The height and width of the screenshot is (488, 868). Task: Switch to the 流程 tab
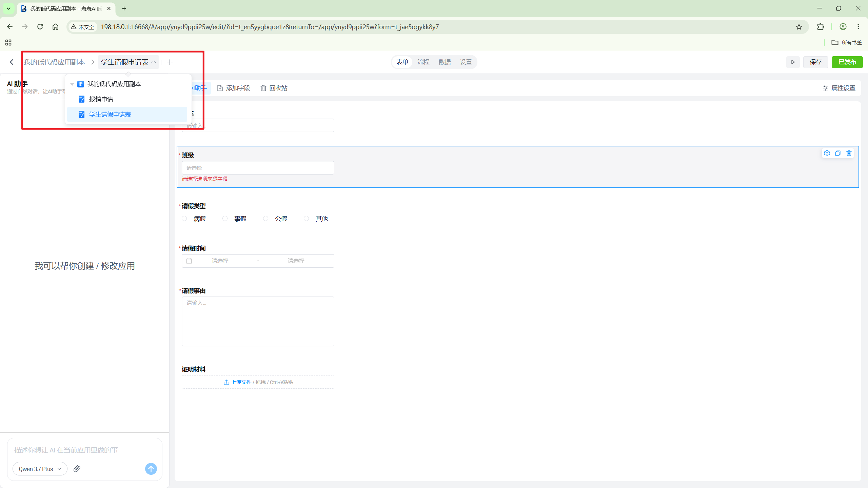(x=423, y=62)
